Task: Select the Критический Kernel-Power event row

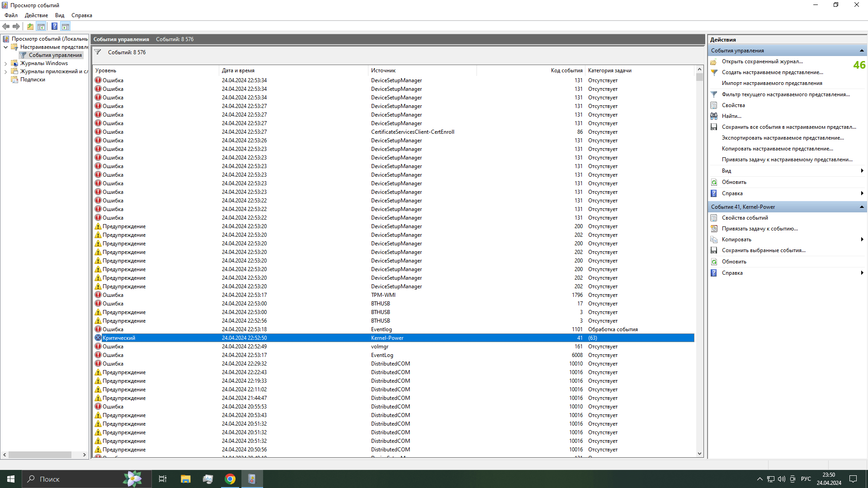Action: (x=393, y=338)
